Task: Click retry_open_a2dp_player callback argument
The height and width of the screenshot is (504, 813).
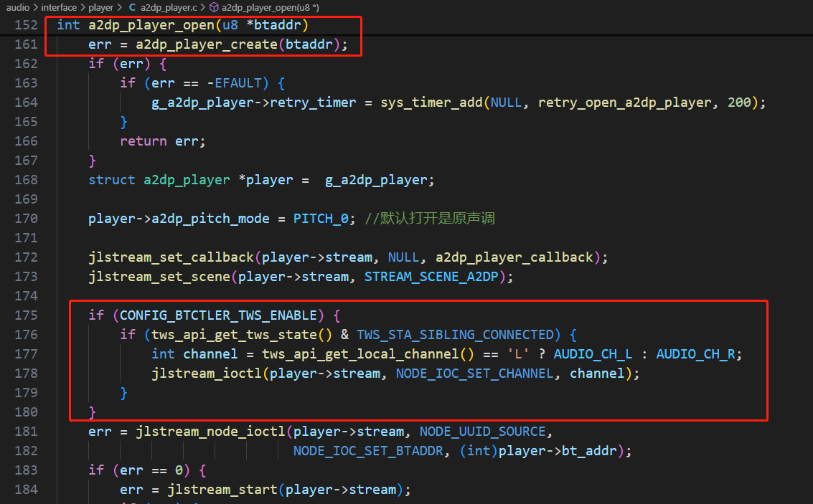Action: [x=625, y=103]
